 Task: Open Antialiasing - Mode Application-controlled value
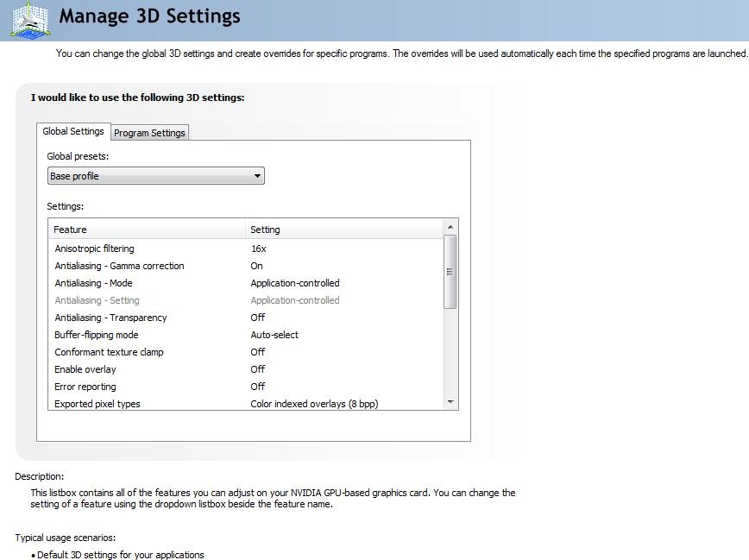(295, 283)
